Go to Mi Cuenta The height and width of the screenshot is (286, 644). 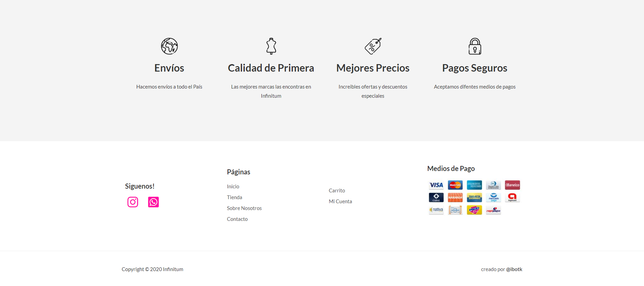(x=340, y=202)
